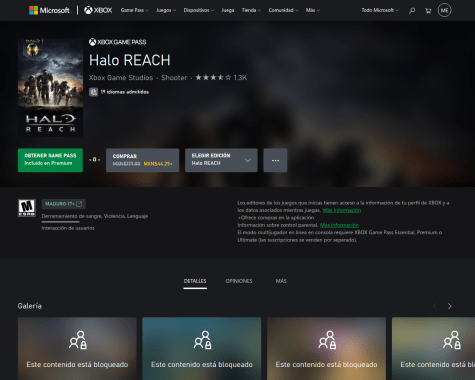This screenshot has height=380, width=475.
Task: Open the search magnifier icon
Action: [x=412, y=11]
